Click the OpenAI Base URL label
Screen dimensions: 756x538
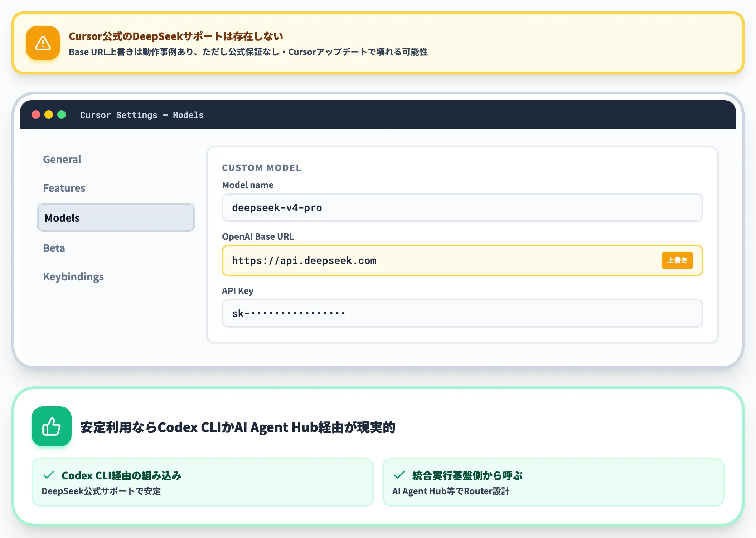(258, 236)
